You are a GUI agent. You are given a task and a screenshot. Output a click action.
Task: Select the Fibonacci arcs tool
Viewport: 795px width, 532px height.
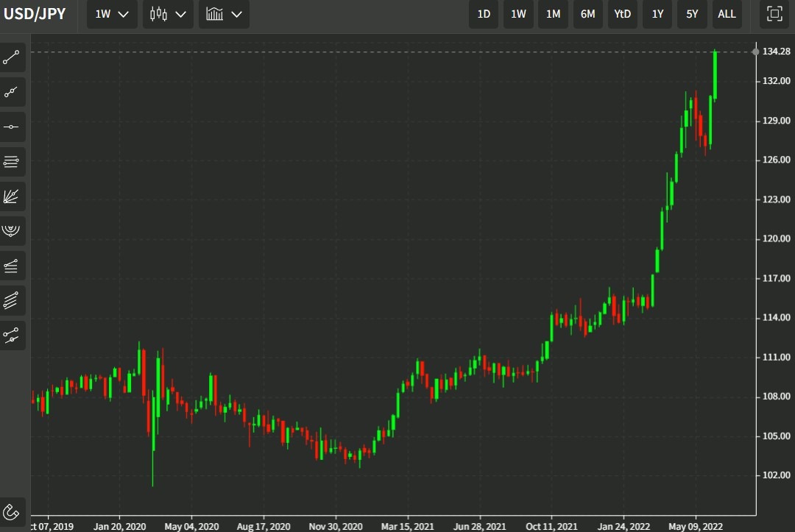pyautogui.click(x=13, y=231)
